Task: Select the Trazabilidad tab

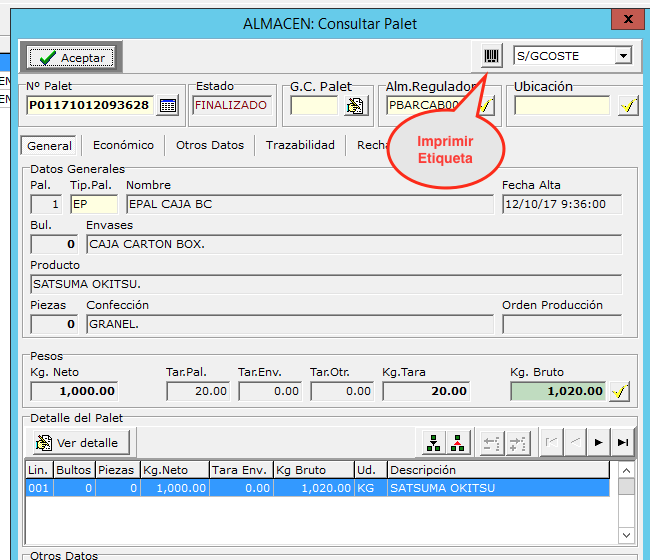Action: pyautogui.click(x=300, y=145)
